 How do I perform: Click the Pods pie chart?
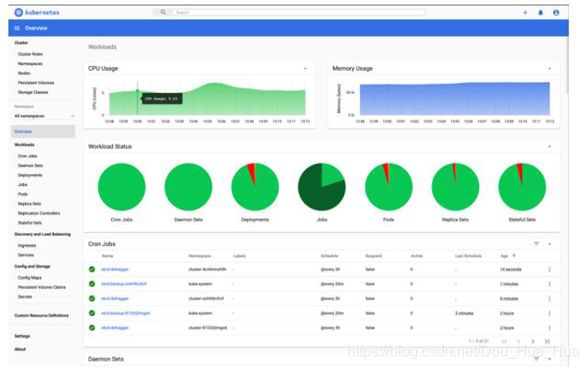point(389,187)
